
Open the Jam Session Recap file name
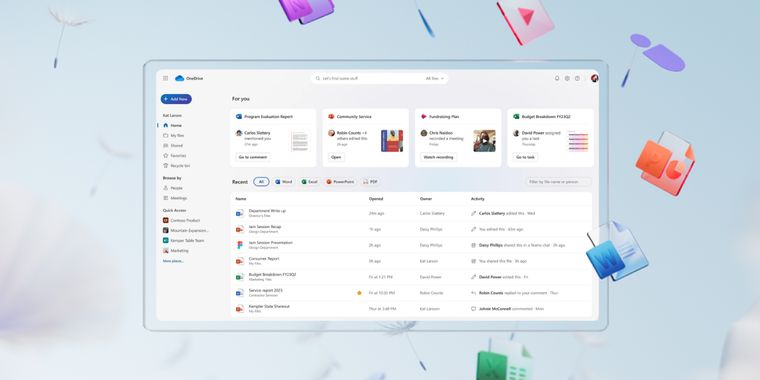tap(265, 227)
